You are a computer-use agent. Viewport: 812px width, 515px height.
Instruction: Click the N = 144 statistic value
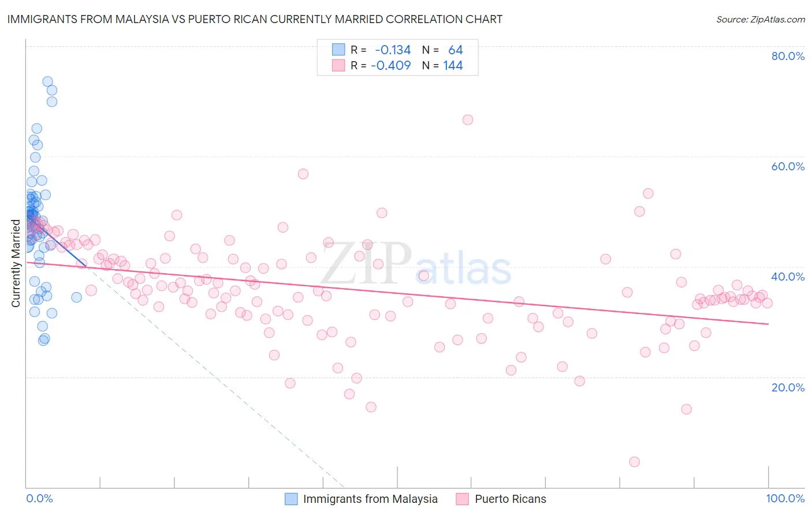click(x=453, y=65)
